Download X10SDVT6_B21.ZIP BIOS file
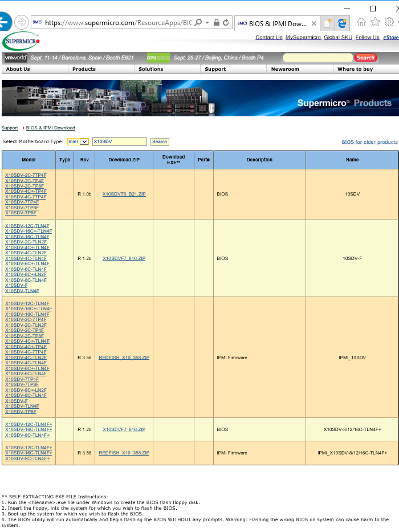This screenshot has width=399, height=532. coord(124,194)
